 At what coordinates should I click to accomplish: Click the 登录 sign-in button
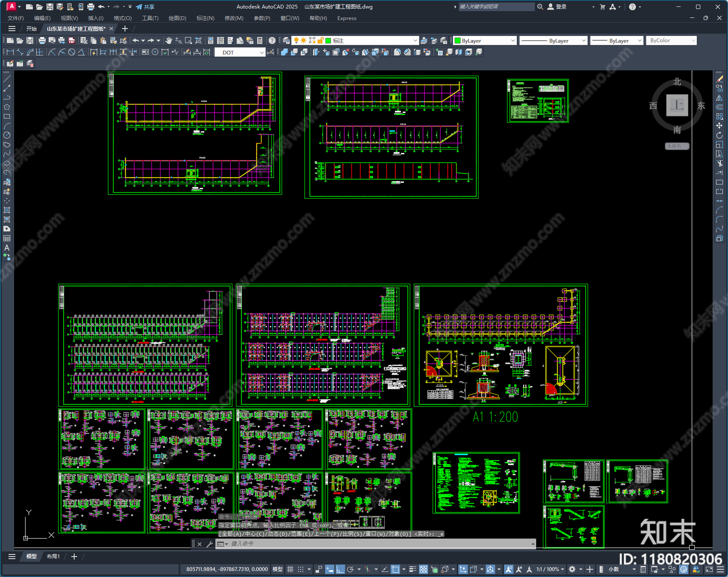[x=557, y=7]
